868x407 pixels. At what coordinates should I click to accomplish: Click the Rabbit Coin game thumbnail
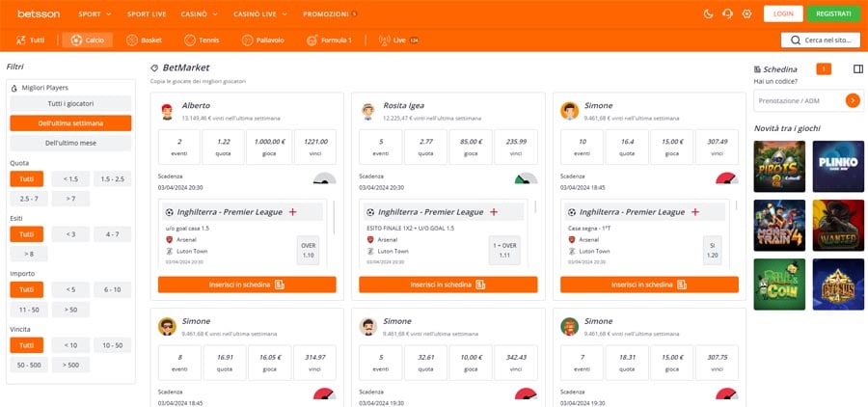(779, 285)
